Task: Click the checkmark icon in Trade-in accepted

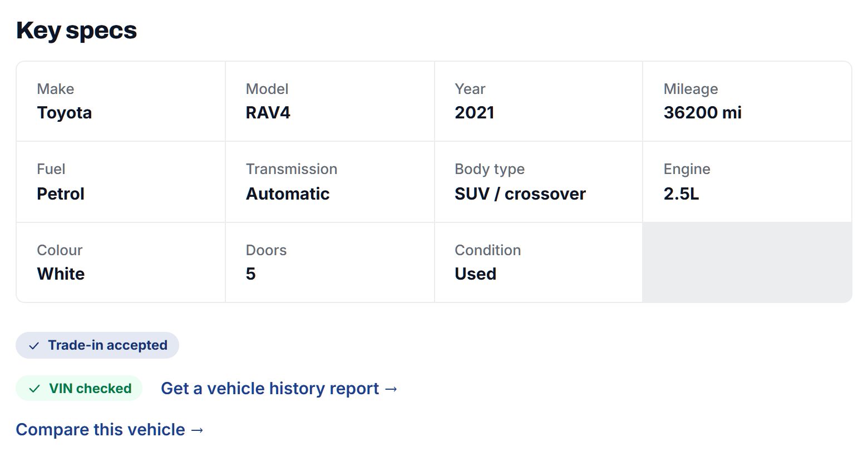Action: [x=34, y=346]
